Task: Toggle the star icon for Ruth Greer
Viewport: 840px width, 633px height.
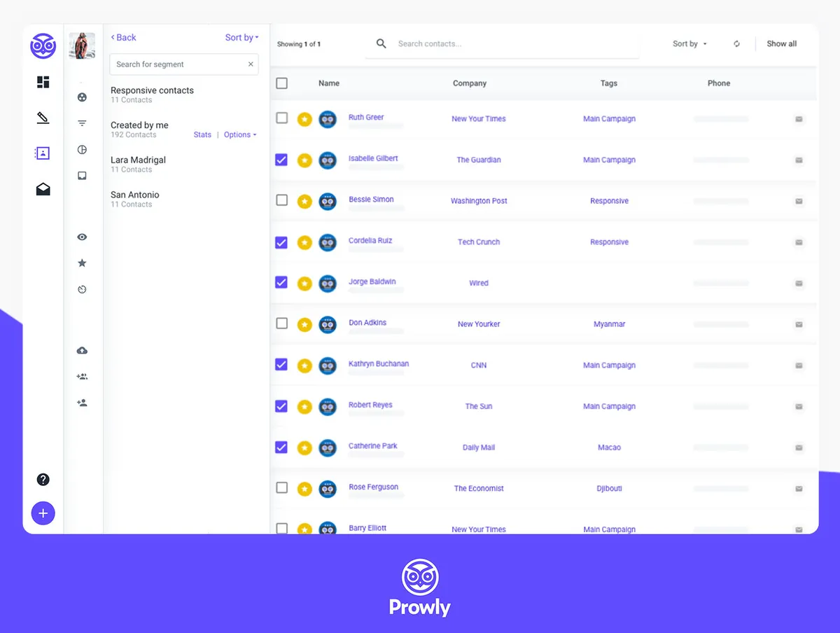Action: click(304, 120)
